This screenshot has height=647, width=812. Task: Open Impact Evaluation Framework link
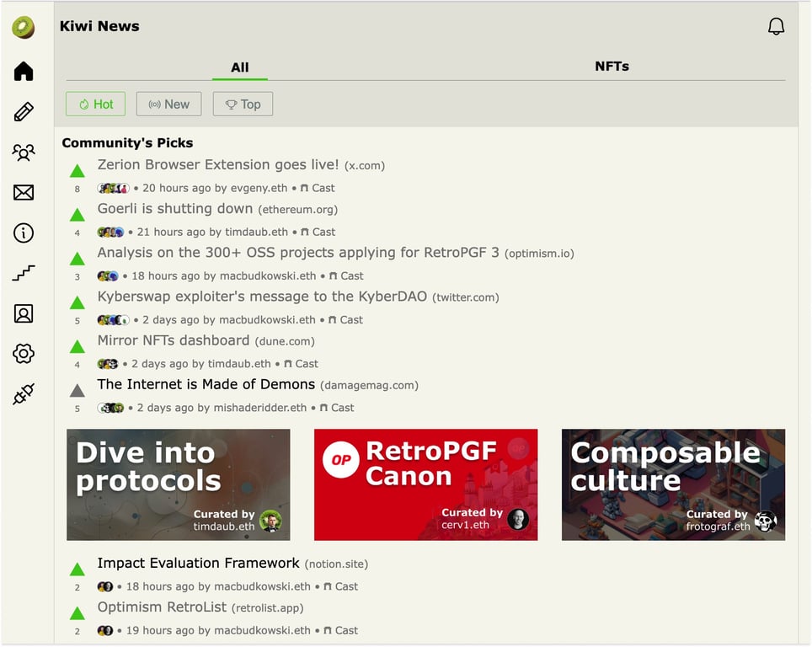198,563
